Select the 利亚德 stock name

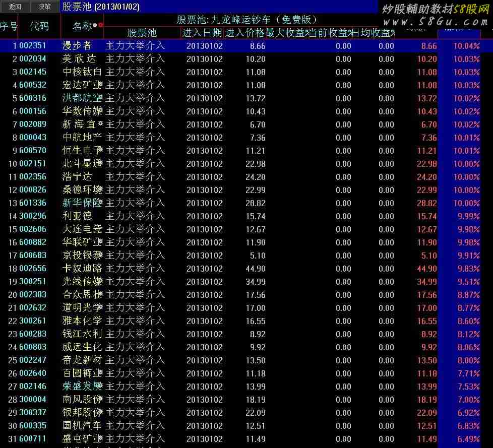point(77,216)
